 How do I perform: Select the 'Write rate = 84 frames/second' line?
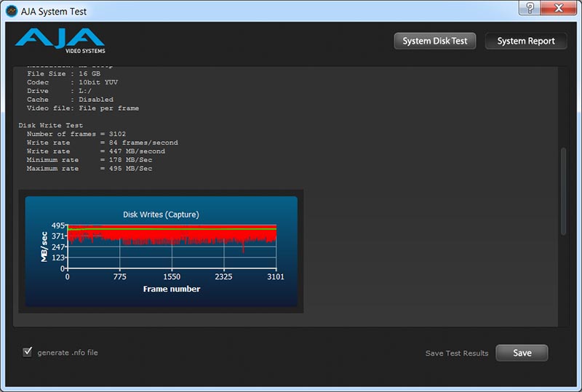click(103, 143)
